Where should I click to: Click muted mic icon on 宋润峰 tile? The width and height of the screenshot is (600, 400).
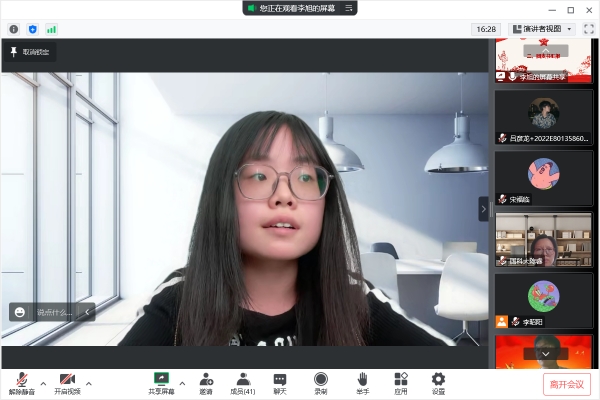click(503, 199)
